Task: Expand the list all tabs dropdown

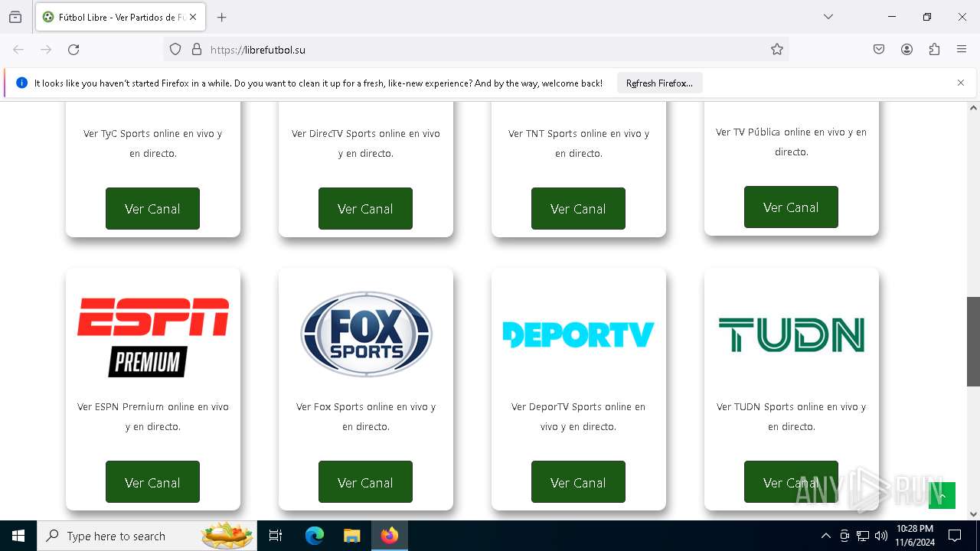Action: (x=828, y=17)
